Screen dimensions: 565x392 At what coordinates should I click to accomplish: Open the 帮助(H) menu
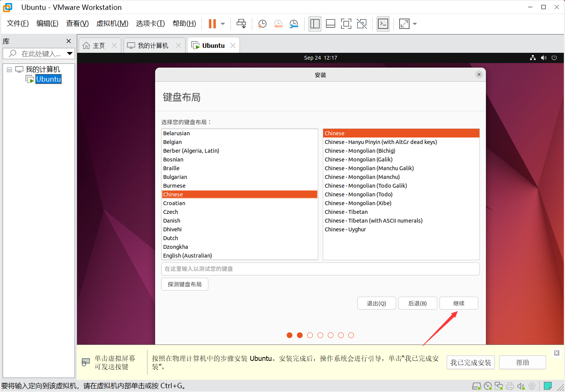click(184, 24)
